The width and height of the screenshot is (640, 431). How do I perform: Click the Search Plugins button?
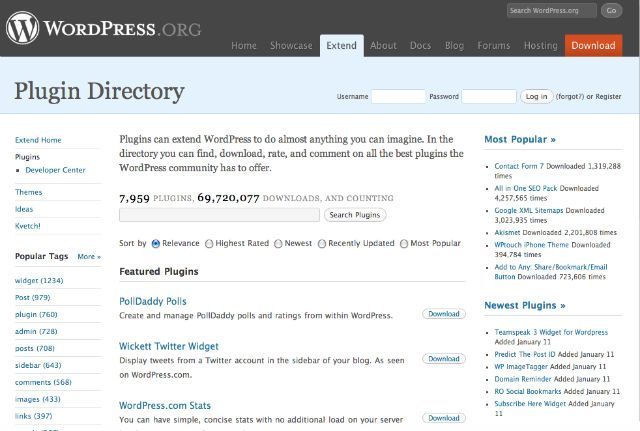[355, 215]
